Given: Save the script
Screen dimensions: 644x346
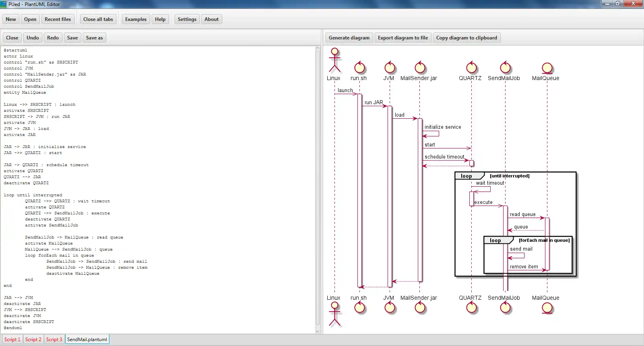Looking at the screenshot, I should click(72, 38).
